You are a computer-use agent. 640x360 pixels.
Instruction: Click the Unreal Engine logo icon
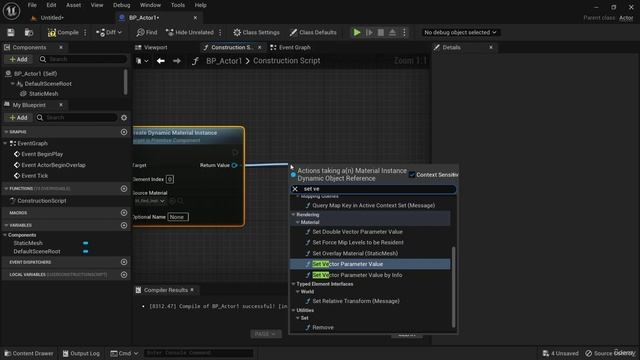pyautogui.click(x=11, y=11)
